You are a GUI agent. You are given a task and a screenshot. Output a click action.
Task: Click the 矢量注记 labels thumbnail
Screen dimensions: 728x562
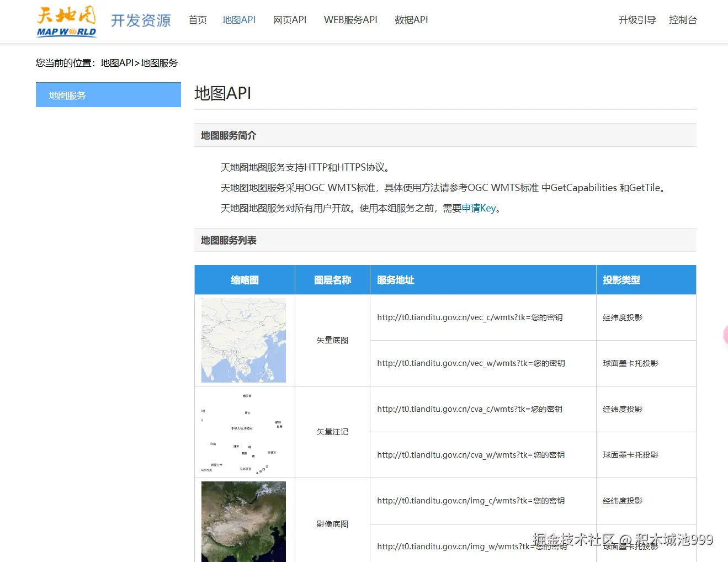point(243,432)
